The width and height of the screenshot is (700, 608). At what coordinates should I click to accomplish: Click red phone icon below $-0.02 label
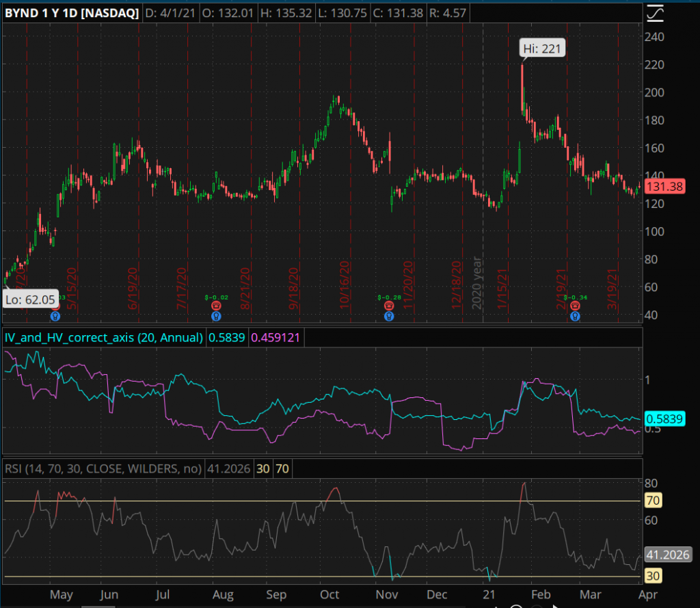click(x=216, y=306)
